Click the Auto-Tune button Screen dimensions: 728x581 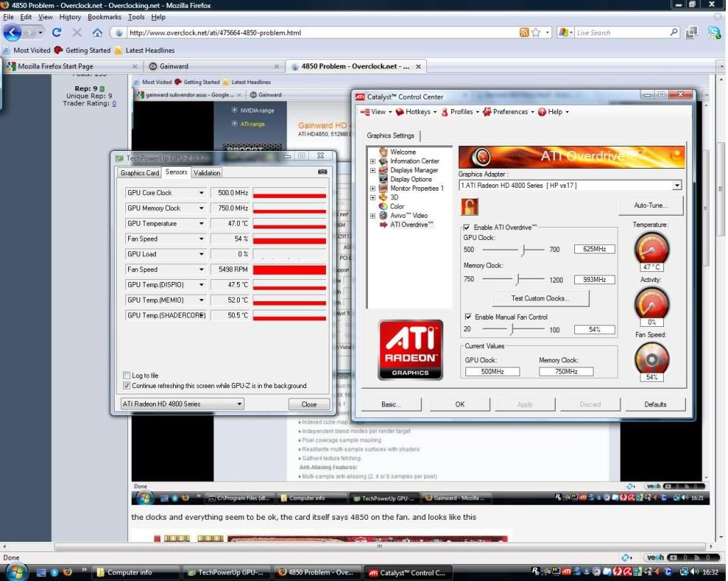(x=650, y=205)
